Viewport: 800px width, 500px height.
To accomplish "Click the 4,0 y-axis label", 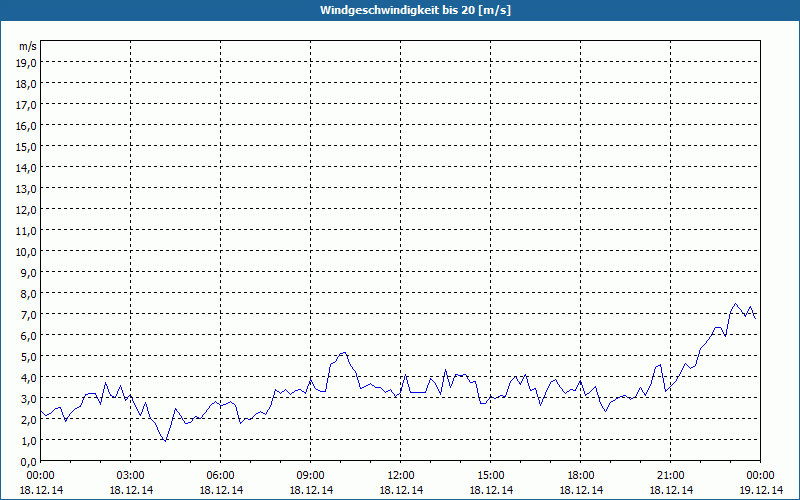I will 28,378.
